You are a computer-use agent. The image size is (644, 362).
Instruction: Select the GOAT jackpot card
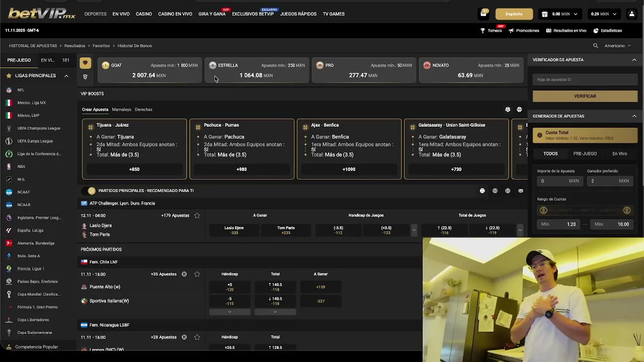[x=150, y=70]
